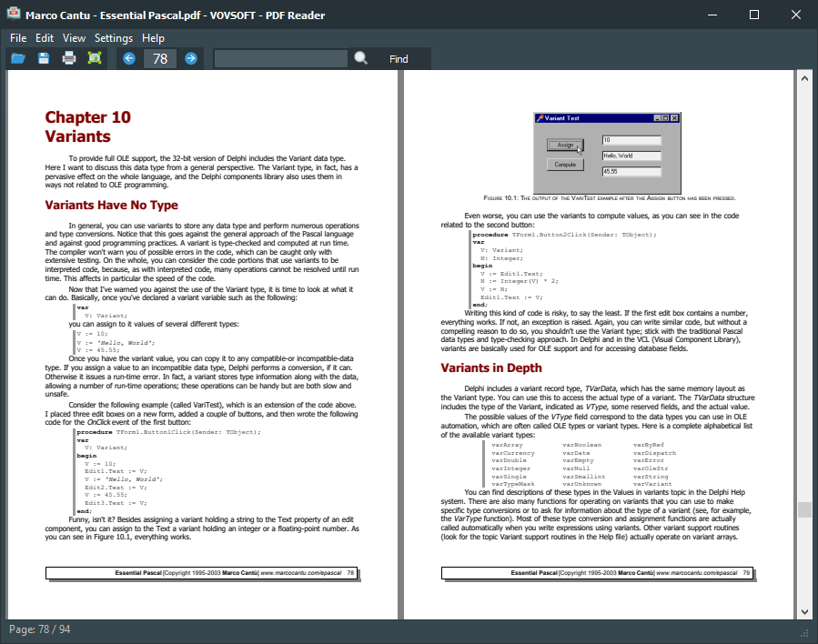The height and width of the screenshot is (644, 818).
Task: Go to previous page with left arrow
Action: point(129,58)
